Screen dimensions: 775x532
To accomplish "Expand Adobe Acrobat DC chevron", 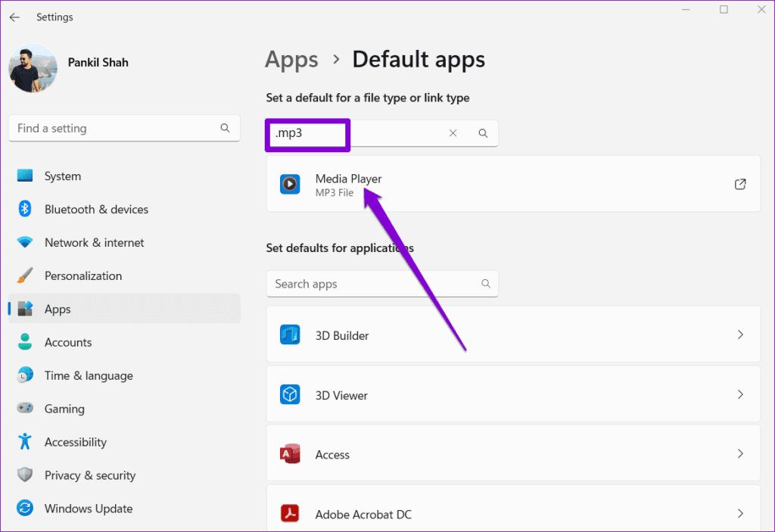I will 740,514.
